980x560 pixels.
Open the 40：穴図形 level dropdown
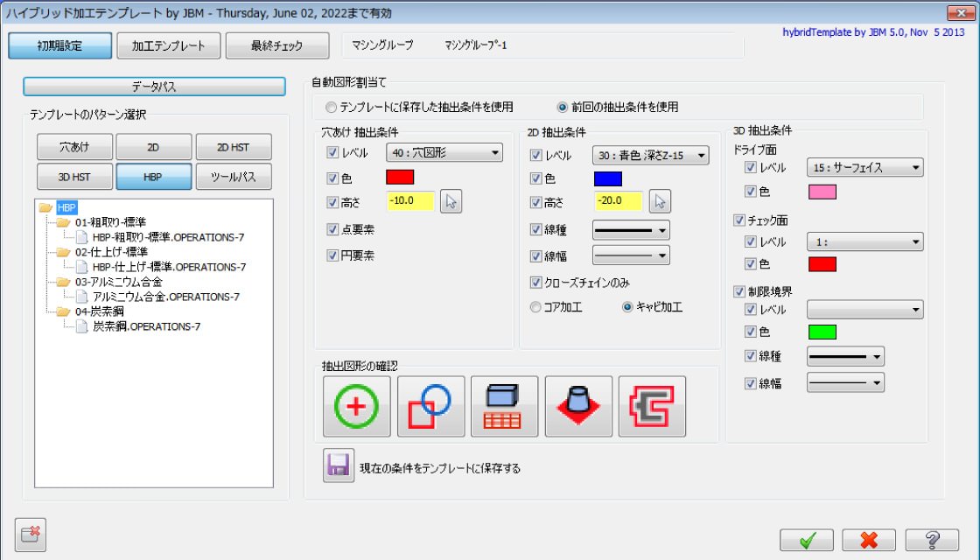(x=444, y=154)
